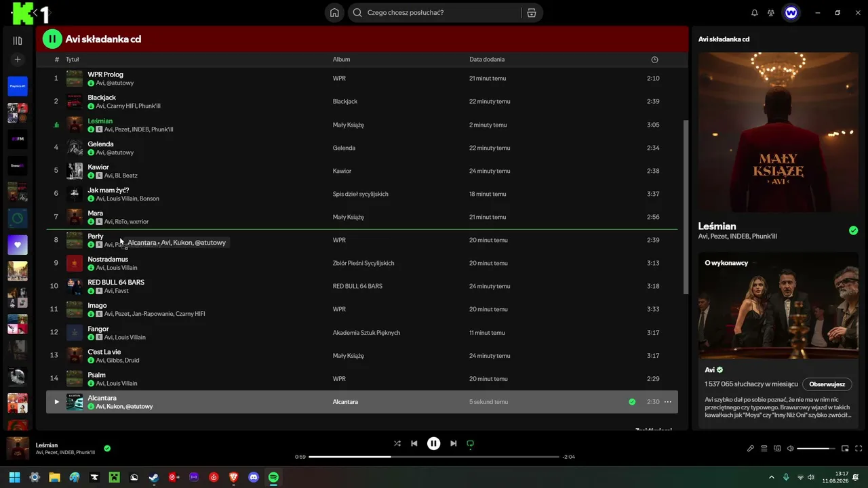Open the Liked Songs heart playlist in sidebar
Screen dimensions: 868x488
tap(18, 245)
